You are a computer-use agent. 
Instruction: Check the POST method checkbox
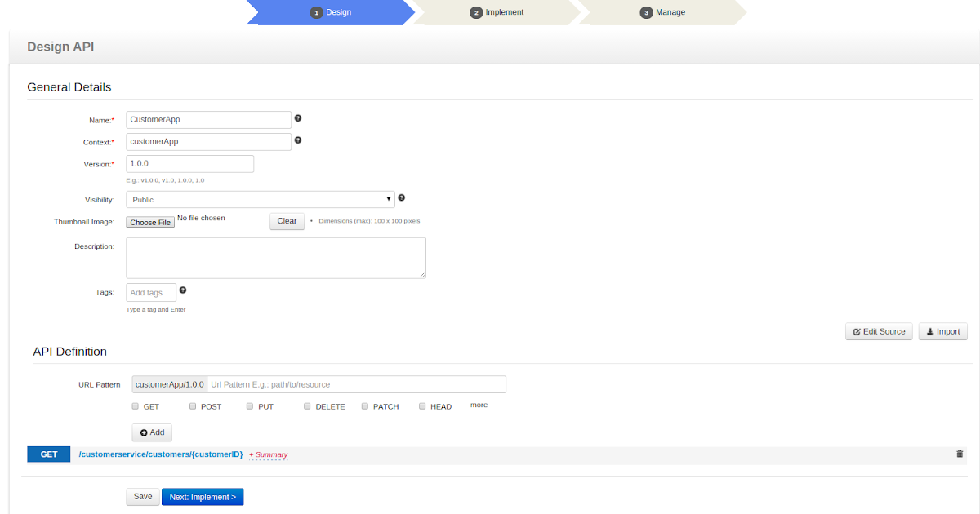[x=192, y=405]
